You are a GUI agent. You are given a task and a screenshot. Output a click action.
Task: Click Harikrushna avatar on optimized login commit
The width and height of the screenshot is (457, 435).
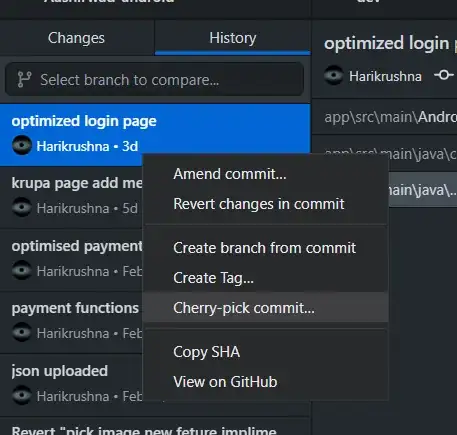point(22,146)
